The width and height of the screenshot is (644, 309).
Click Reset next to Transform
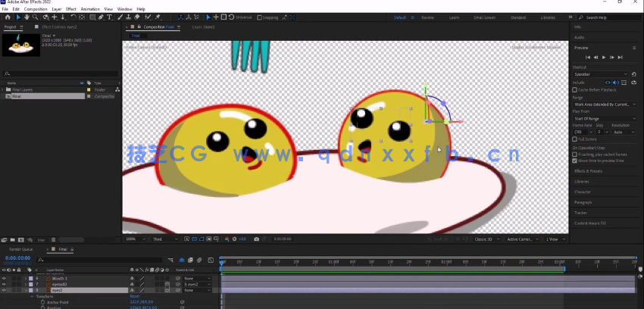coord(134,296)
